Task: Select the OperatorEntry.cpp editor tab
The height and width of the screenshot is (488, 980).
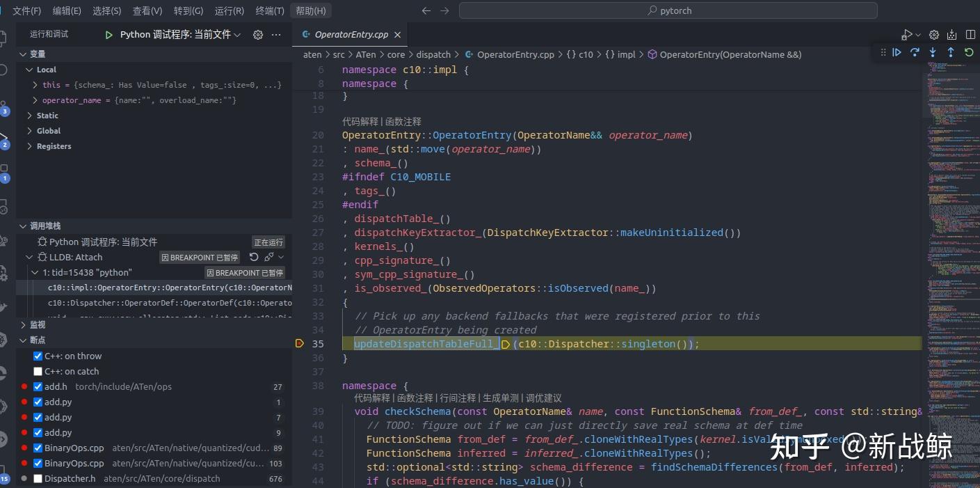Action: pyautogui.click(x=351, y=35)
